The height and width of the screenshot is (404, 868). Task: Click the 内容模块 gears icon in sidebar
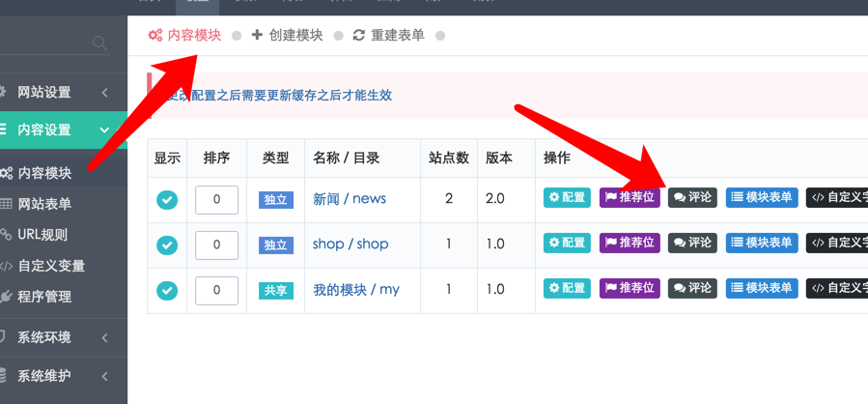(x=6, y=173)
